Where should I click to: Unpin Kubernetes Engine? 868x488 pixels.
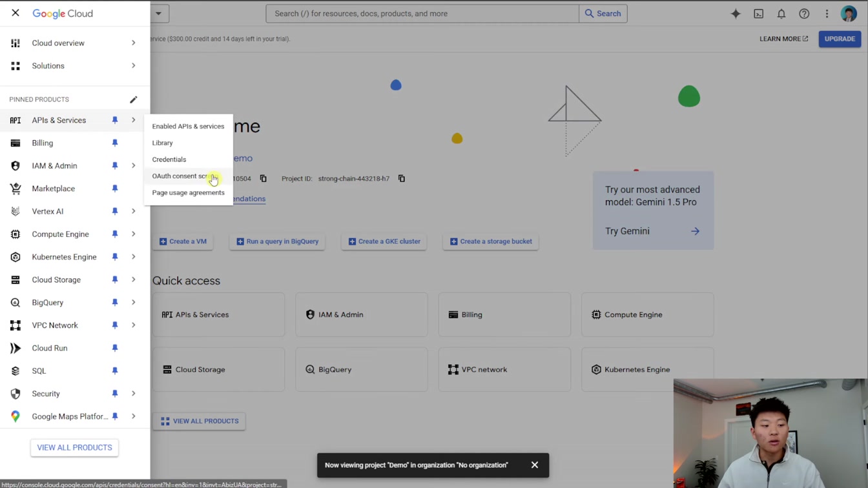(115, 257)
